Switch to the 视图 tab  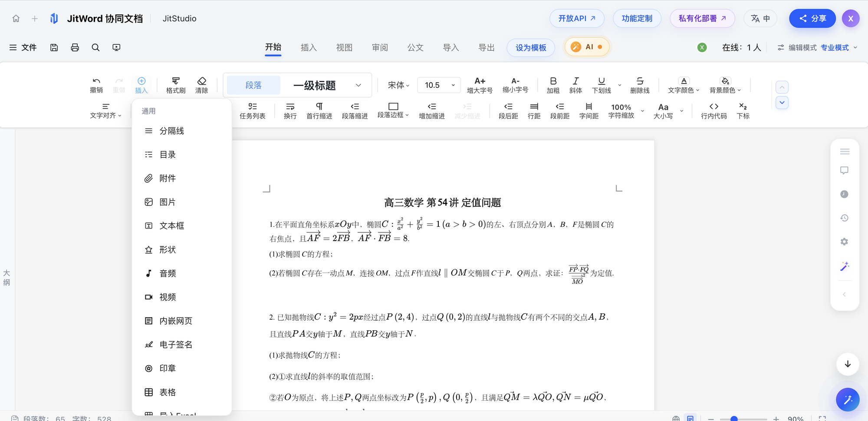(x=344, y=47)
